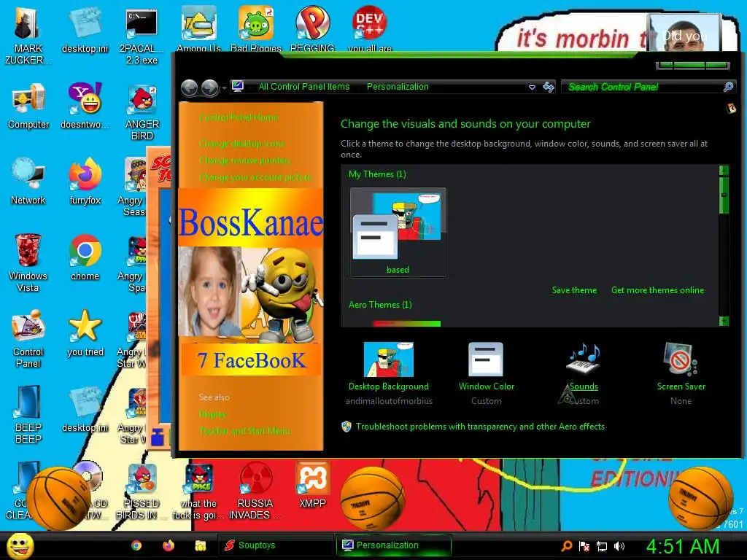The height and width of the screenshot is (560, 747).
Task: Open the Yahoo 'doesntwo...' shortcut
Action: pyautogui.click(x=85, y=106)
